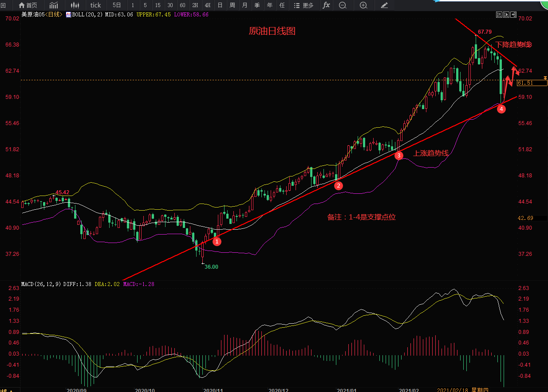Click the first chart panel icon at top right
Screen dimensions: 548x392
tap(499, 15)
